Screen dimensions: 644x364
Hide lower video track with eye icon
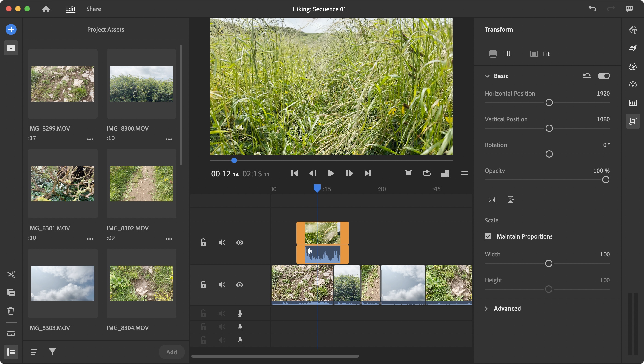tap(239, 284)
